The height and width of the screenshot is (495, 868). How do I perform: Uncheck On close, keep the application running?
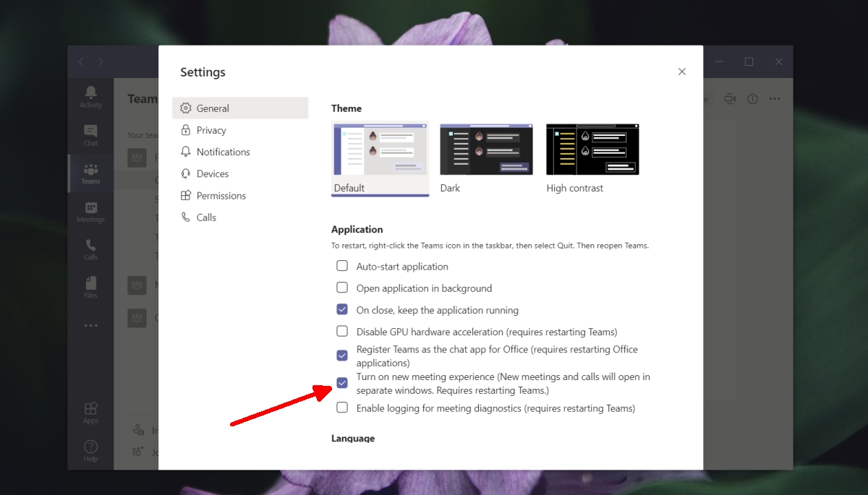coord(342,309)
